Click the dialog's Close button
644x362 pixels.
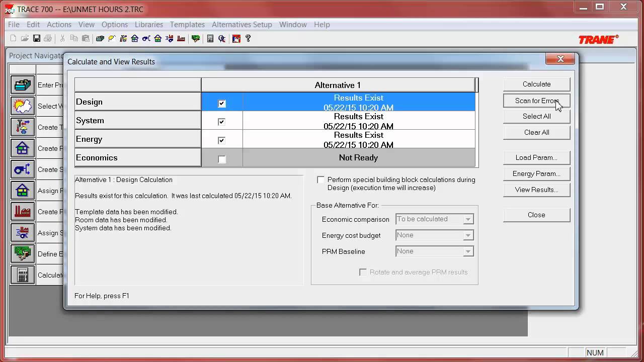pyautogui.click(x=536, y=215)
